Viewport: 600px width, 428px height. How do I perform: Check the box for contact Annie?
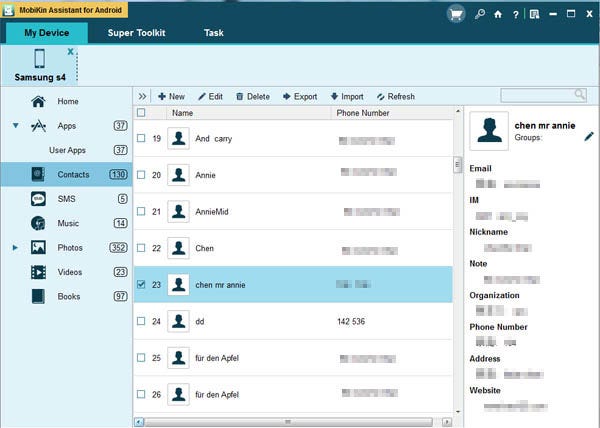click(141, 175)
